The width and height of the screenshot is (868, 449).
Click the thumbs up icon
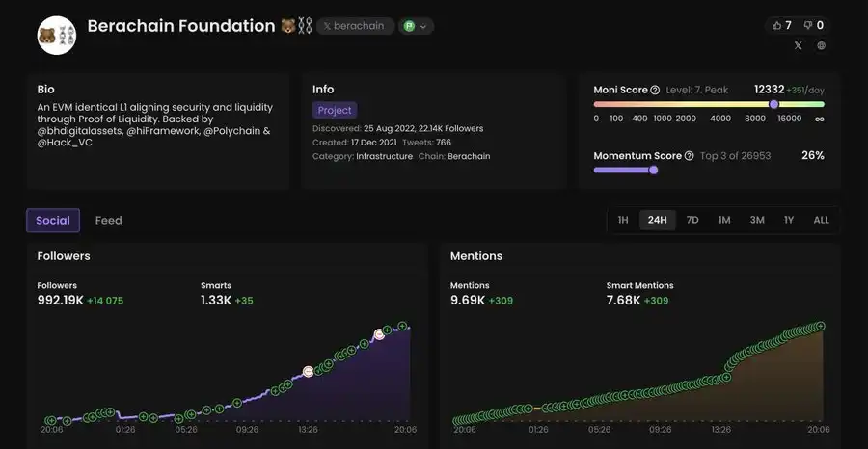[779, 26]
